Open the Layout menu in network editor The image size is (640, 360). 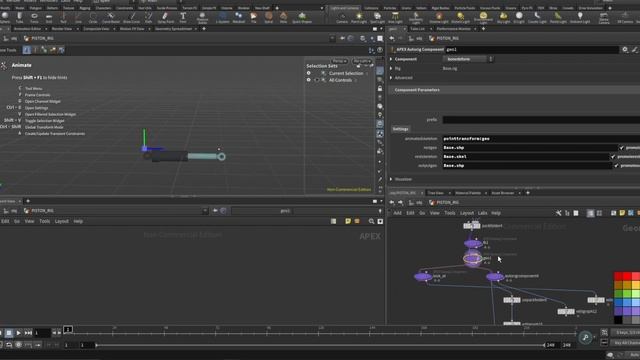pos(467,213)
